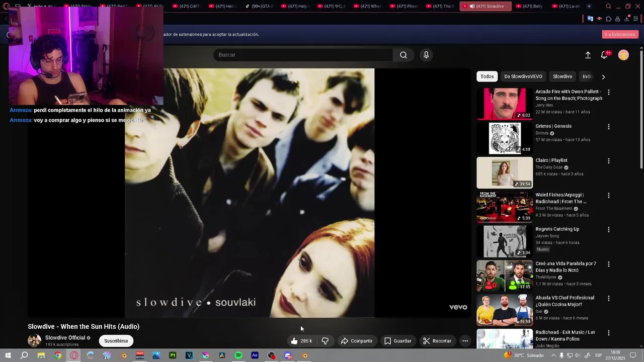Image resolution: width=644 pixels, height=362 pixels.
Task: Switch to the GTA TikTok browser tab
Action: point(260,6)
